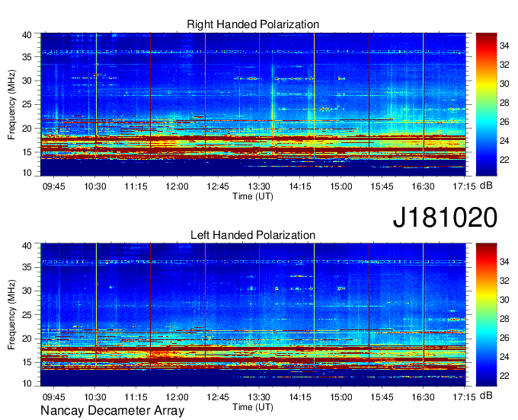Image resolution: width=518 pixels, height=420 pixels.
Task: Click the "17:15" time tick under top plot
Action: [x=464, y=186]
